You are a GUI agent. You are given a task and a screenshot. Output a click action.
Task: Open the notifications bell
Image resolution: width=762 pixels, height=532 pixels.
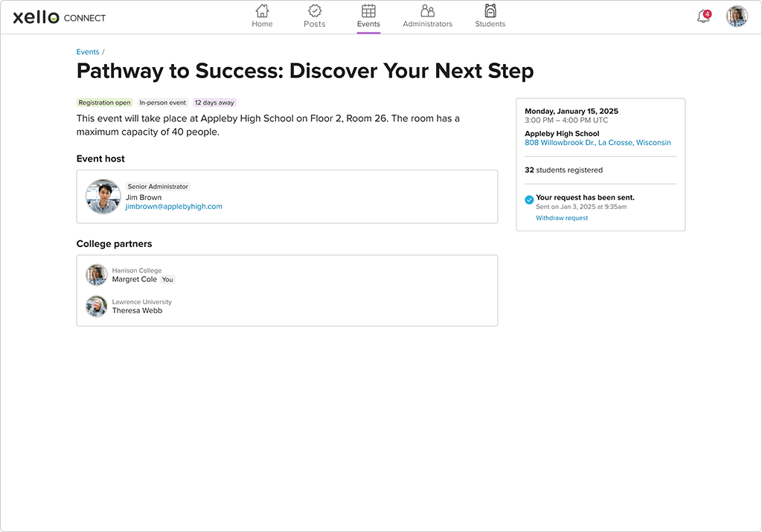703,17
